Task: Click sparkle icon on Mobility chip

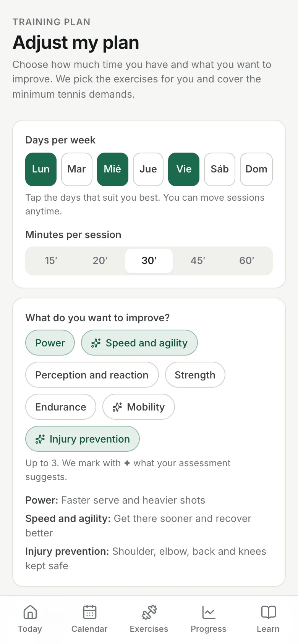Action: click(117, 407)
